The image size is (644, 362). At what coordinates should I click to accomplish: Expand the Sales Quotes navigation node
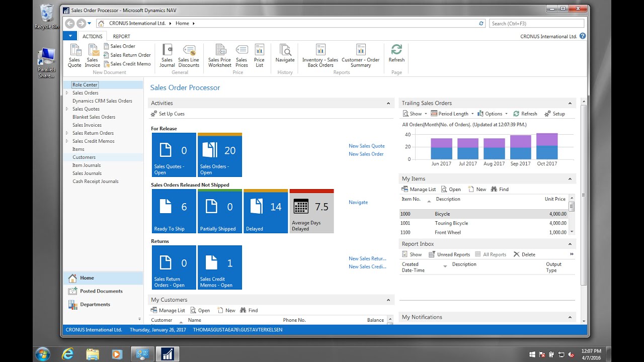click(67, 109)
